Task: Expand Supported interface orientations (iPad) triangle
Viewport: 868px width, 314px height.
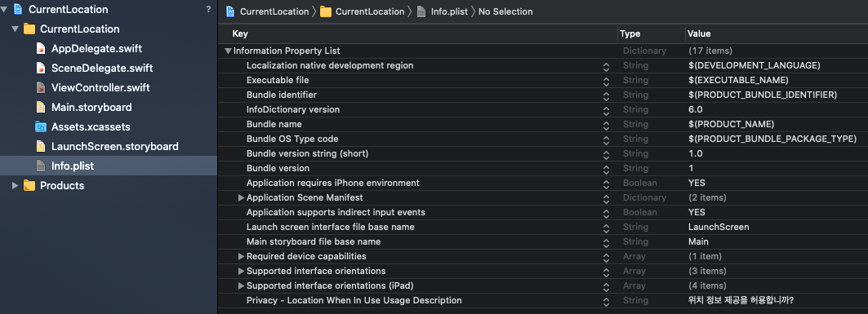Action: (241, 285)
